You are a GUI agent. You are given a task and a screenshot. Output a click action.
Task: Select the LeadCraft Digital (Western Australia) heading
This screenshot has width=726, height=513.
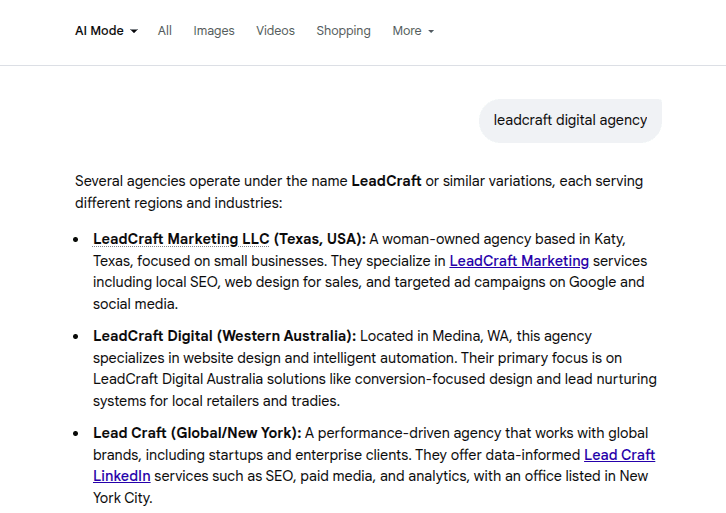pyautogui.click(x=224, y=336)
